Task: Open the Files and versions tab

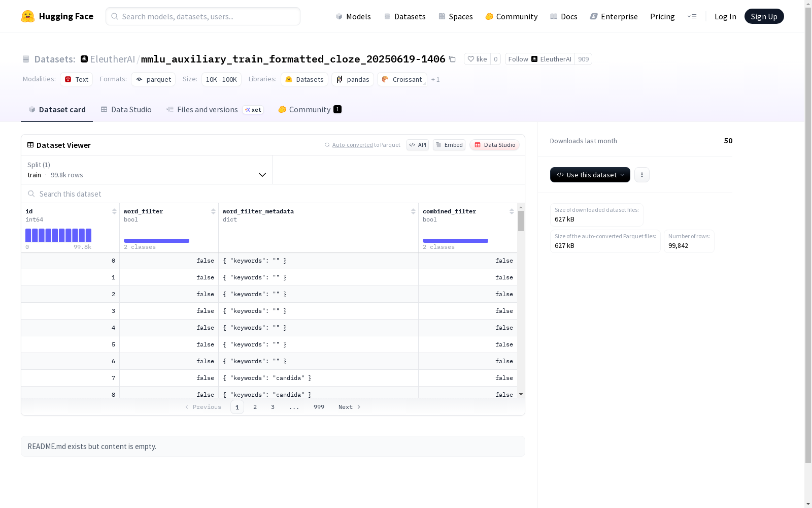Action: coord(215,110)
